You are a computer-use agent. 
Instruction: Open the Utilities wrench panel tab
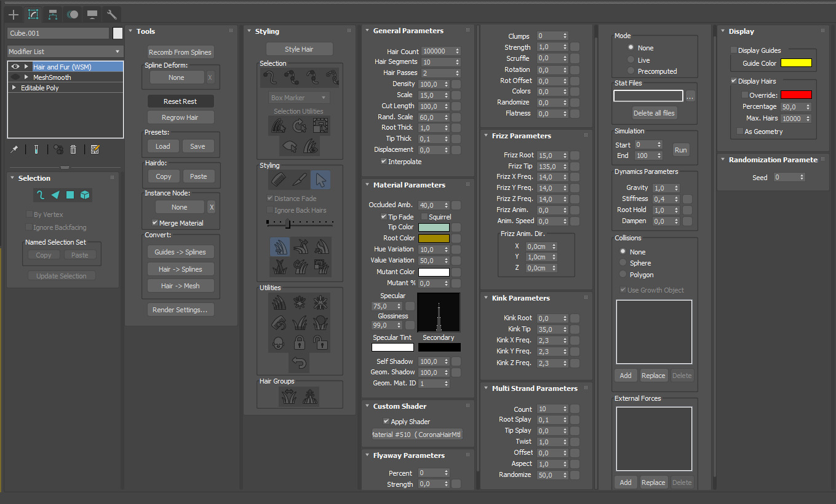click(x=112, y=14)
